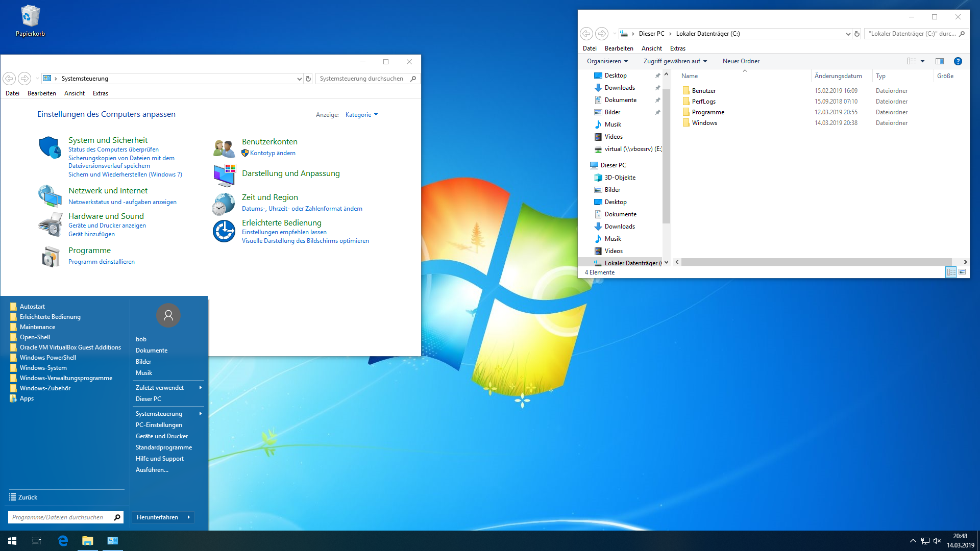This screenshot has width=980, height=551.
Task: Click the horizontal scrollbar in Explorer file list
Action: pyautogui.click(x=817, y=262)
